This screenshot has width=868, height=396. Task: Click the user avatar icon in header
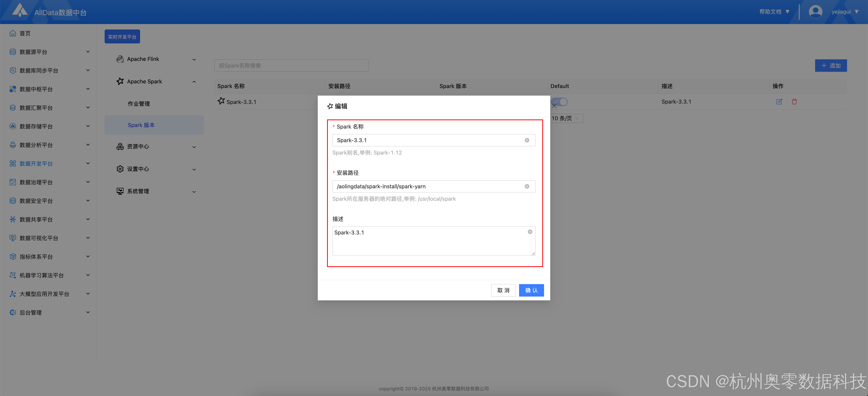(x=815, y=12)
